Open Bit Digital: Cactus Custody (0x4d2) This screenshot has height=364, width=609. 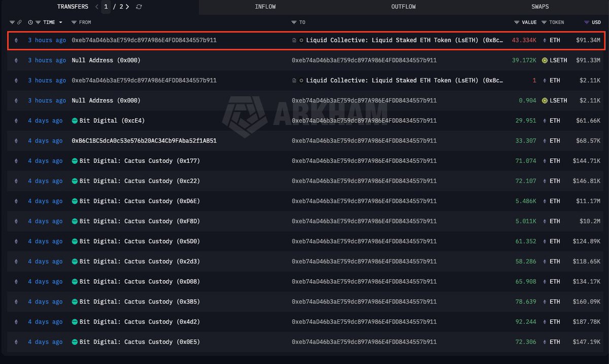coord(140,321)
